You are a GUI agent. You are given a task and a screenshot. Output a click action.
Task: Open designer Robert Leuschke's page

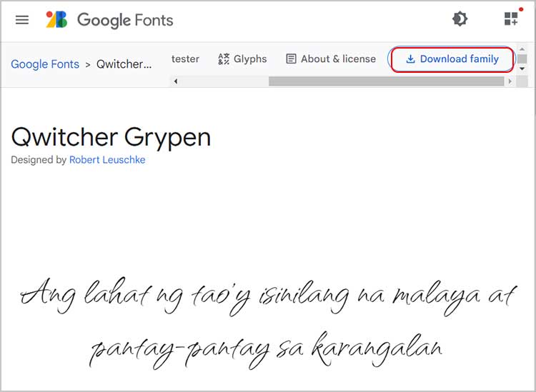coord(107,159)
